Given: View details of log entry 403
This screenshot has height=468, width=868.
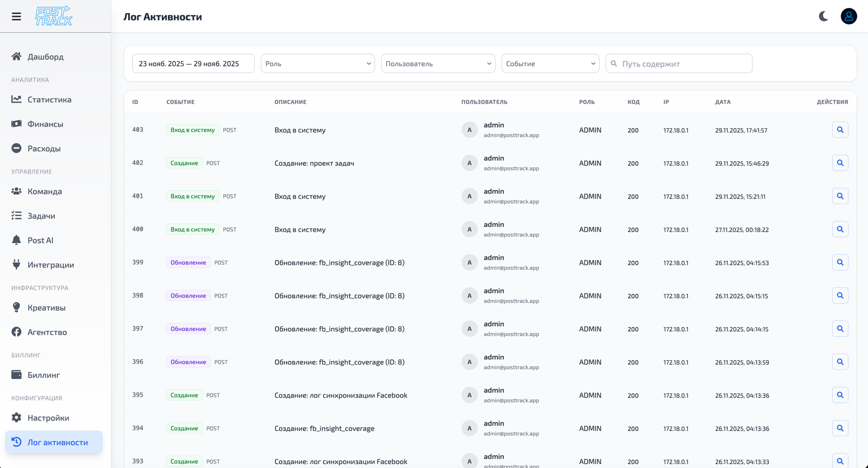Looking at the screenshot, I should click(840, 130).
